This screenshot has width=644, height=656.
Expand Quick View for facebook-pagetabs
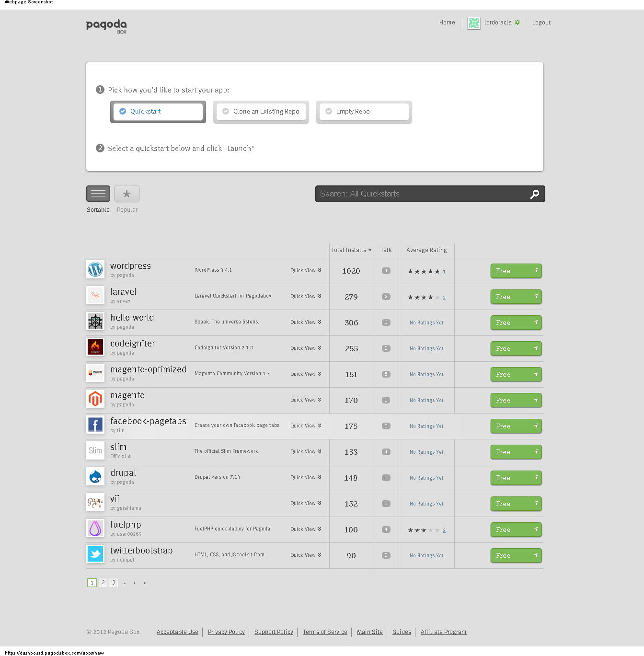click(306, 426)
